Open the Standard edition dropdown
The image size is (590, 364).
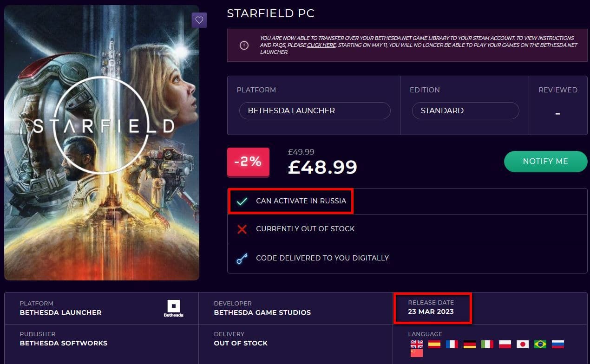(x=465, y=110)
